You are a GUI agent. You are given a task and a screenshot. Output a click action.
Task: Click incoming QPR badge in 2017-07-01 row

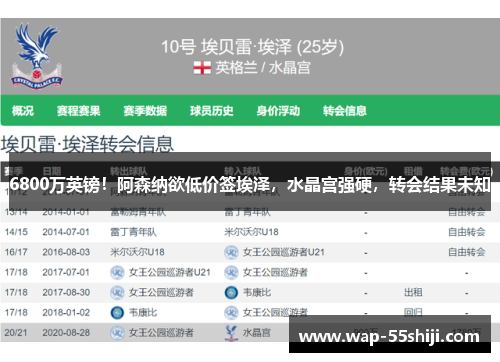click(231, 273)
